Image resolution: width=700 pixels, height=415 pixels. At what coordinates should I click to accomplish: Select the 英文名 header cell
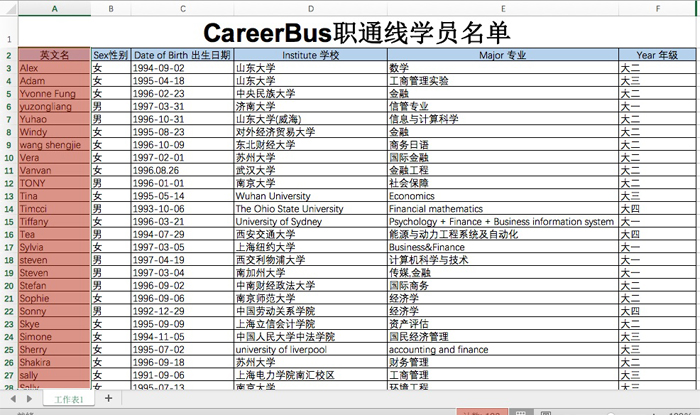(x=54, y=55)
